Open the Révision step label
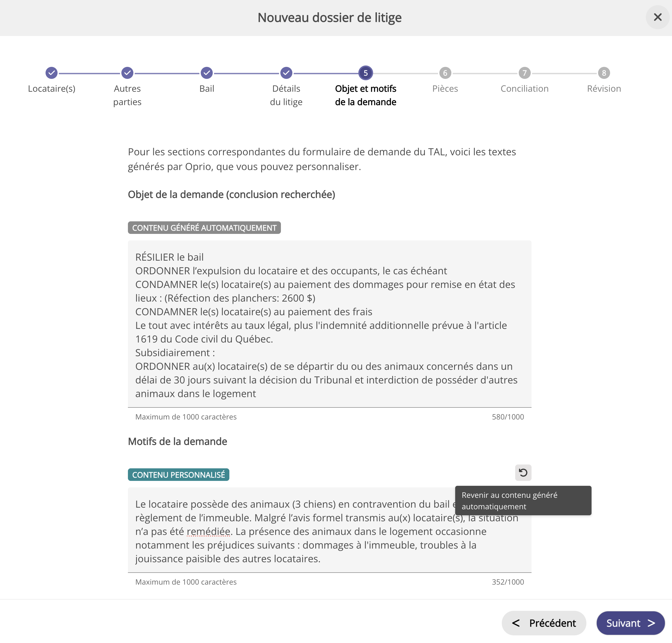This screenshot has height=643, width=672. click(x=604, y=89)
